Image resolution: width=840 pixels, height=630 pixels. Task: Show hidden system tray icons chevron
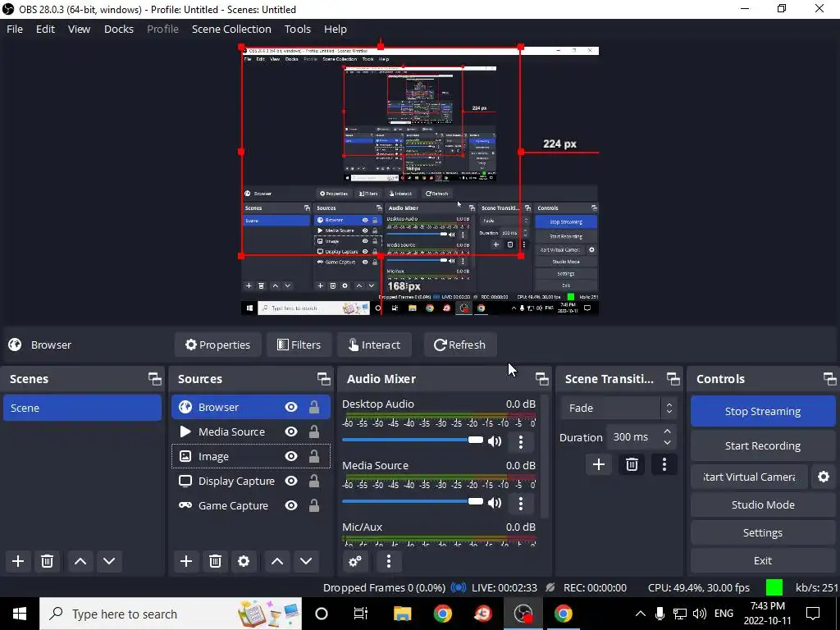pos(640,614)
